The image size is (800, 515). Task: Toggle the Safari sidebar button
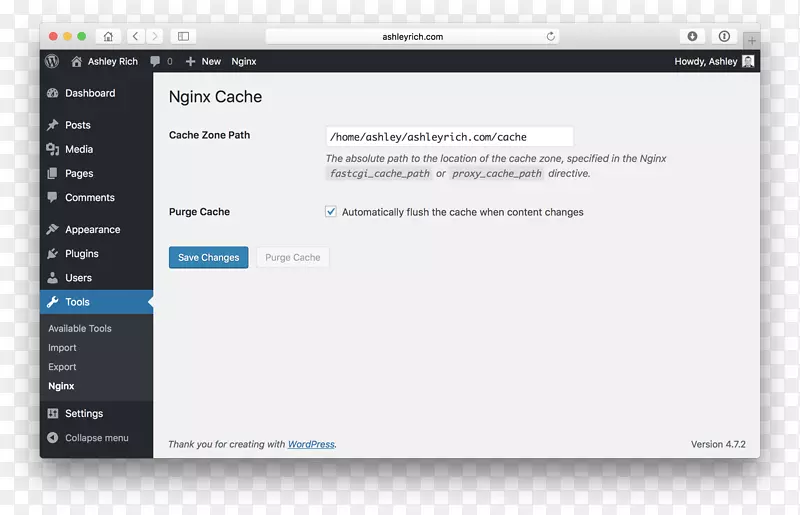pyautogui.click(x=183, y=36)
